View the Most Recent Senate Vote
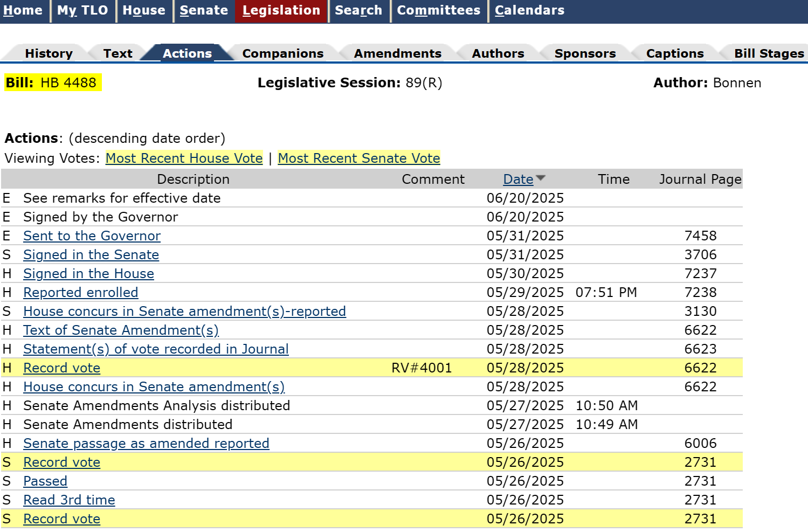 pos(359,158)
